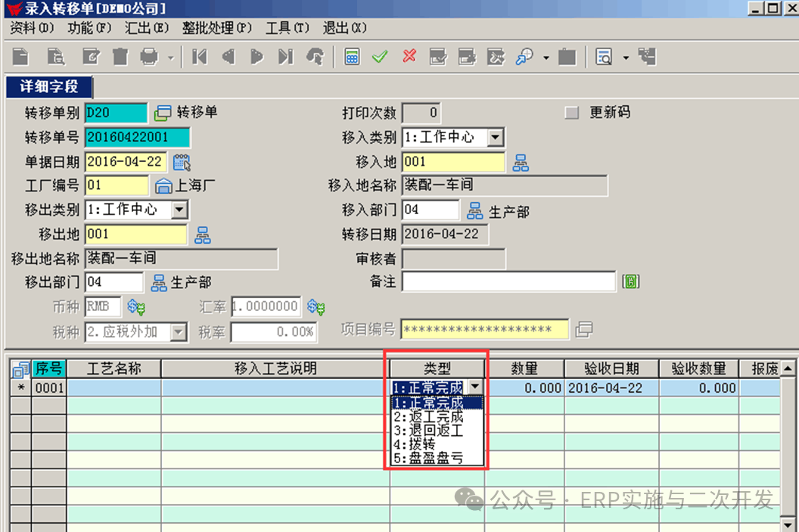Click the 工艺名称 column header

pyautogui.click(x=113, y=369)
